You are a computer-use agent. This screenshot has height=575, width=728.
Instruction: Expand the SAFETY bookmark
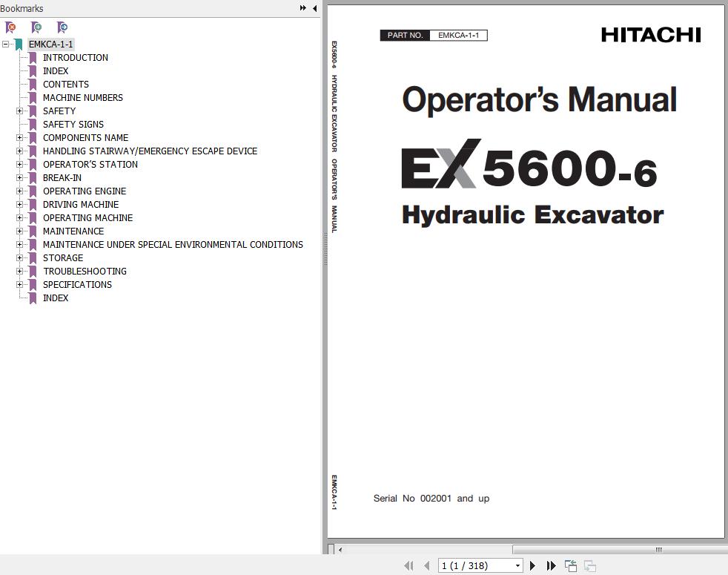[x=19, y=111]
